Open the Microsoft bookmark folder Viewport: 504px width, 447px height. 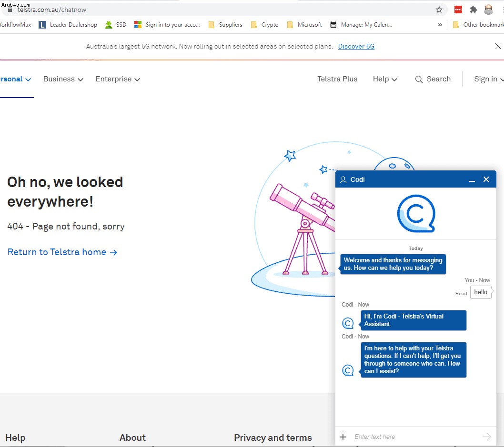[304, 25]
